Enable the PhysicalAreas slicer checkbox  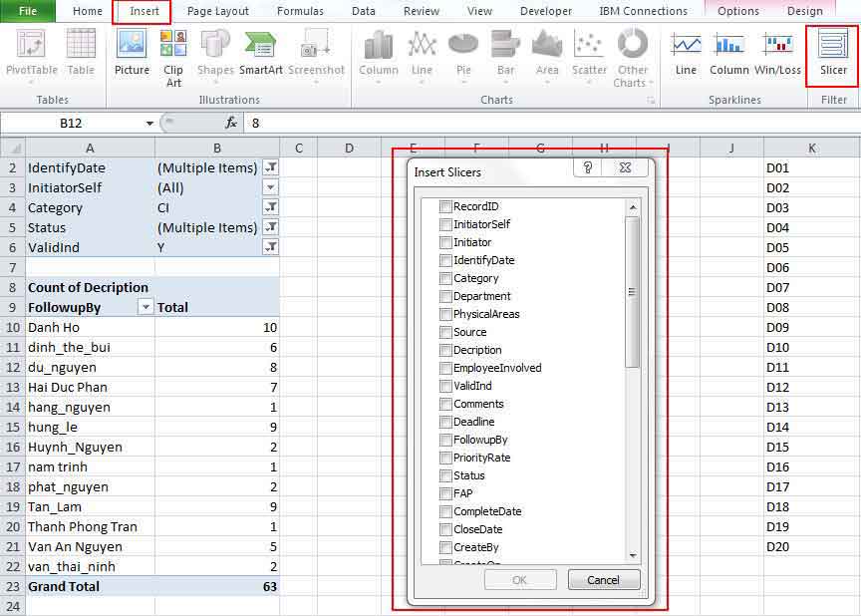pos(445,315)
